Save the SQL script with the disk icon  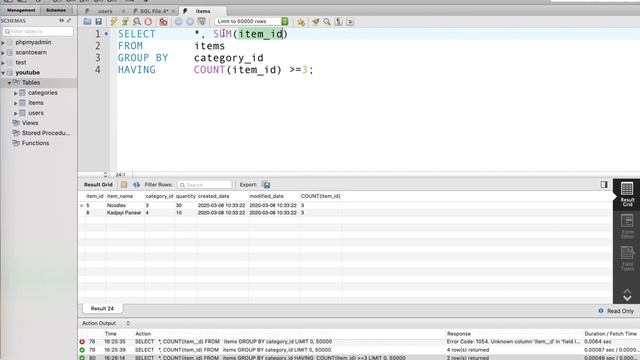point(99,21)
